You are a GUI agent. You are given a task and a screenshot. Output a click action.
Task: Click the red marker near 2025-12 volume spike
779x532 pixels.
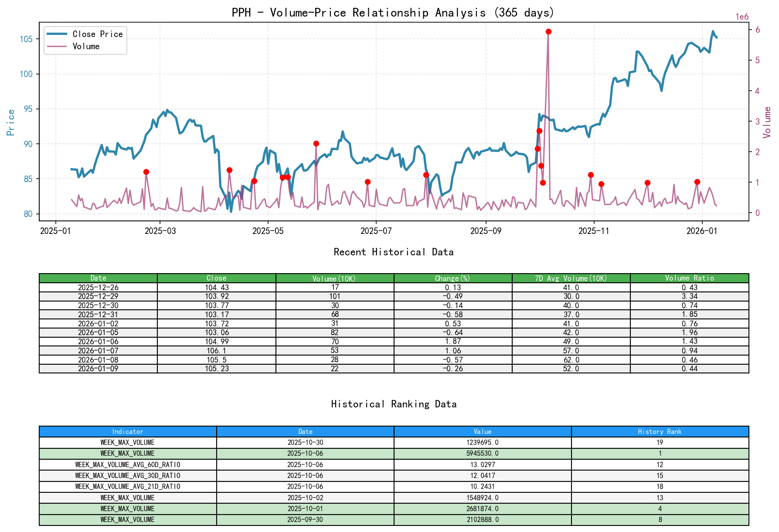coord(647,183)
